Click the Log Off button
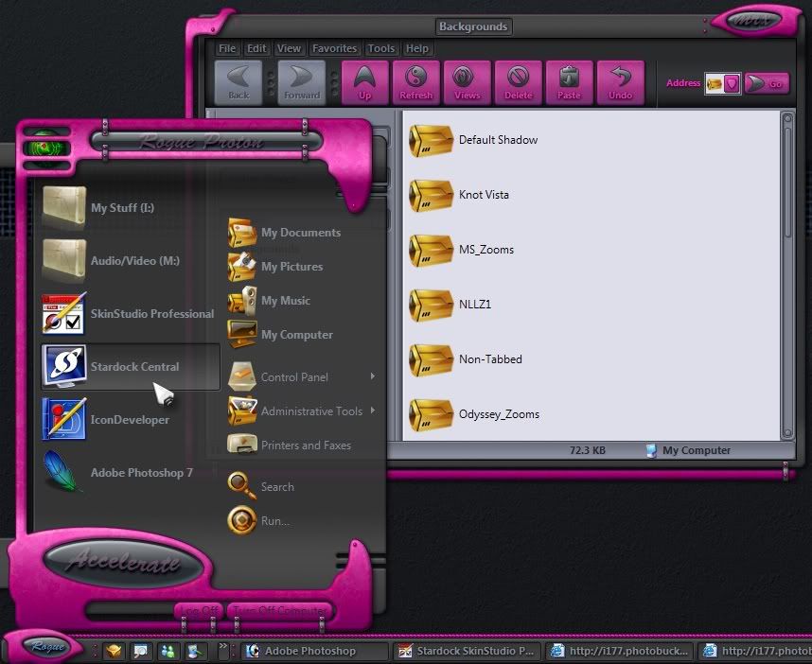The image size is (812, 664). tap(199, 611)
